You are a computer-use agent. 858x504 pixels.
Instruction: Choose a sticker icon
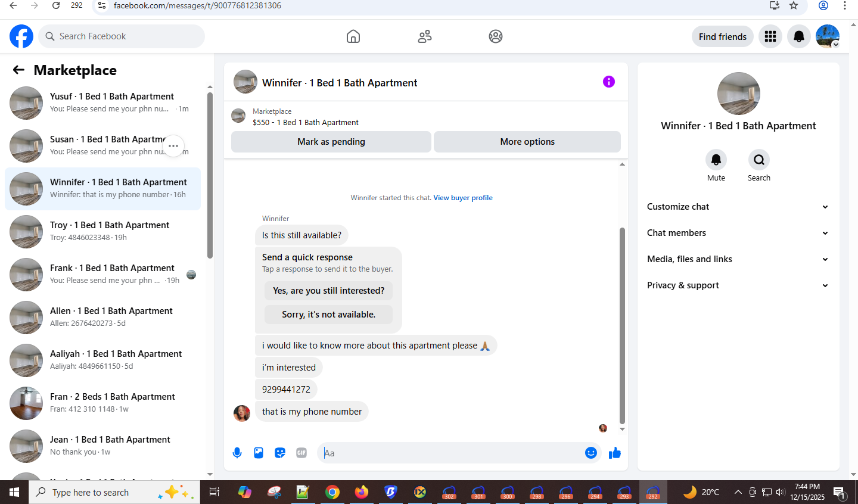tap(280, 453)
